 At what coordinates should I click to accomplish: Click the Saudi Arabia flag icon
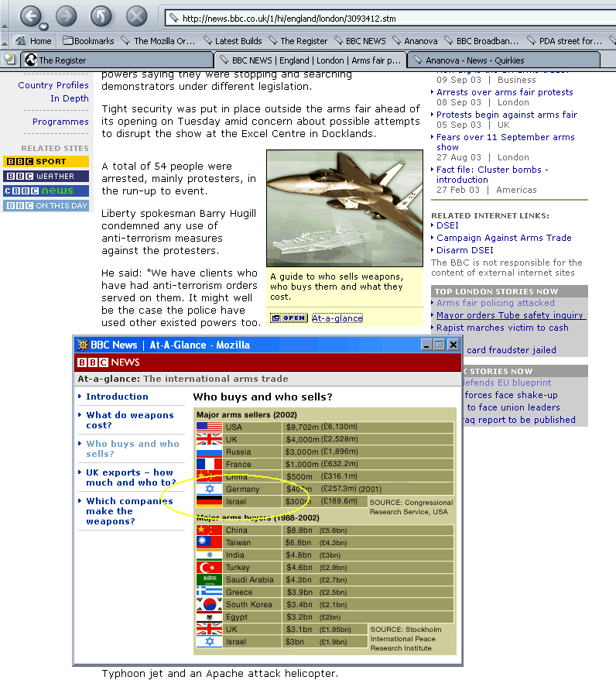(x=209, y=580)
